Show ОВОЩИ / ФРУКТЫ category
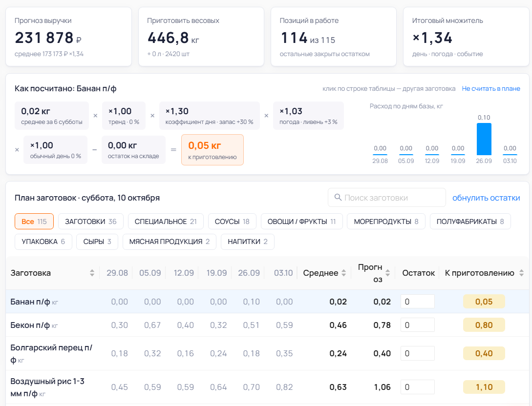 301,222
